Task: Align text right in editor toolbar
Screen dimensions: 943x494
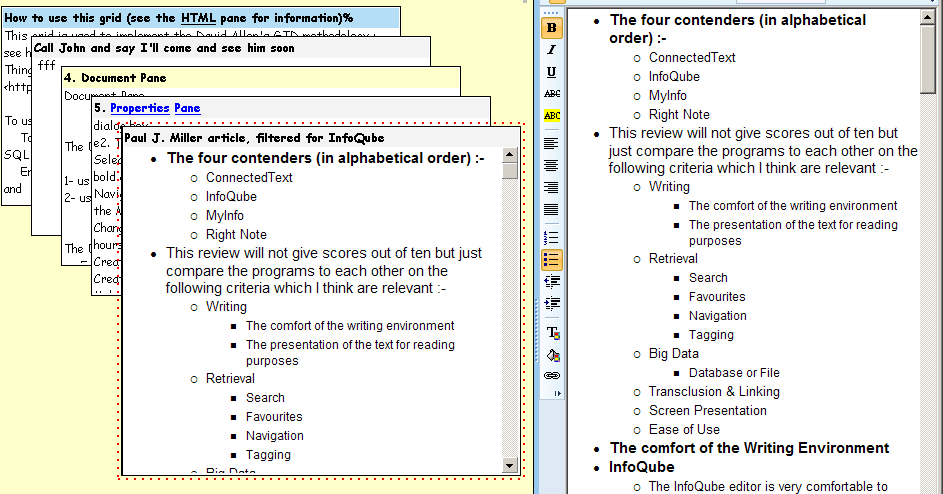Action: tap(551, 188)
